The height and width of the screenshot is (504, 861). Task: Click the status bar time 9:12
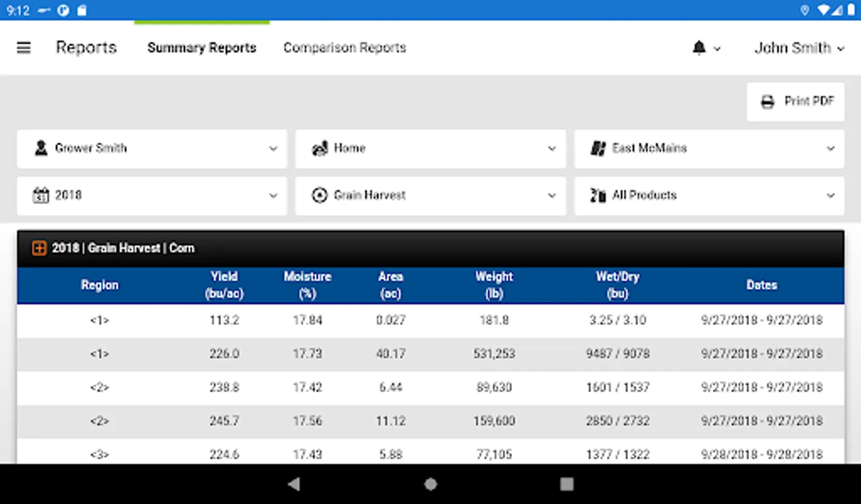pyautogui.click(x=18, y=10)
